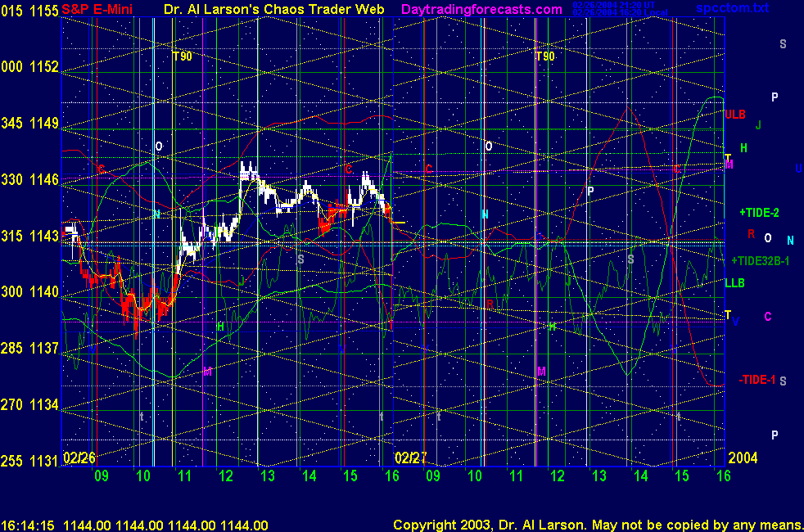
Task: Select the copyright notice text
Action: coord(598,525)
